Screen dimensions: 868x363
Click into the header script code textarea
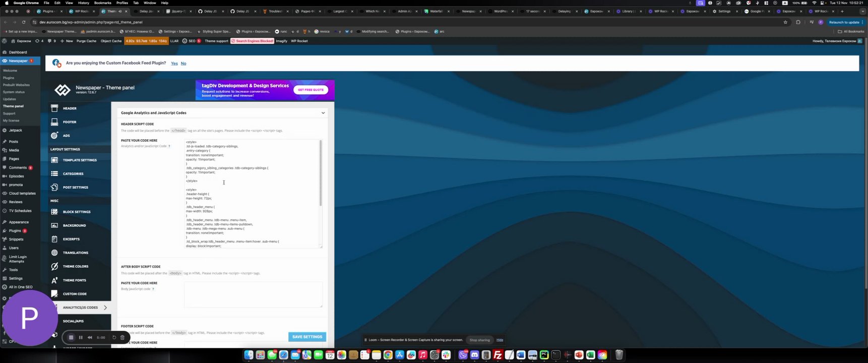pyautogui.click(x=253, y=194)
